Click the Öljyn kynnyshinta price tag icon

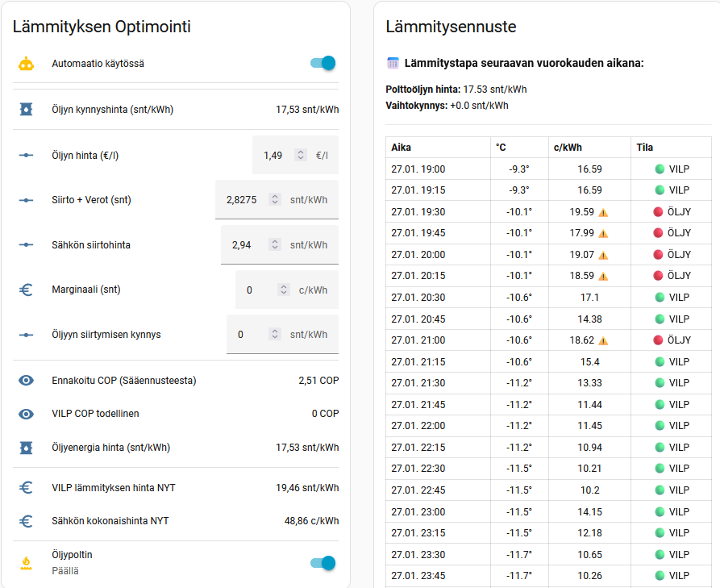(x=26, y=110)
